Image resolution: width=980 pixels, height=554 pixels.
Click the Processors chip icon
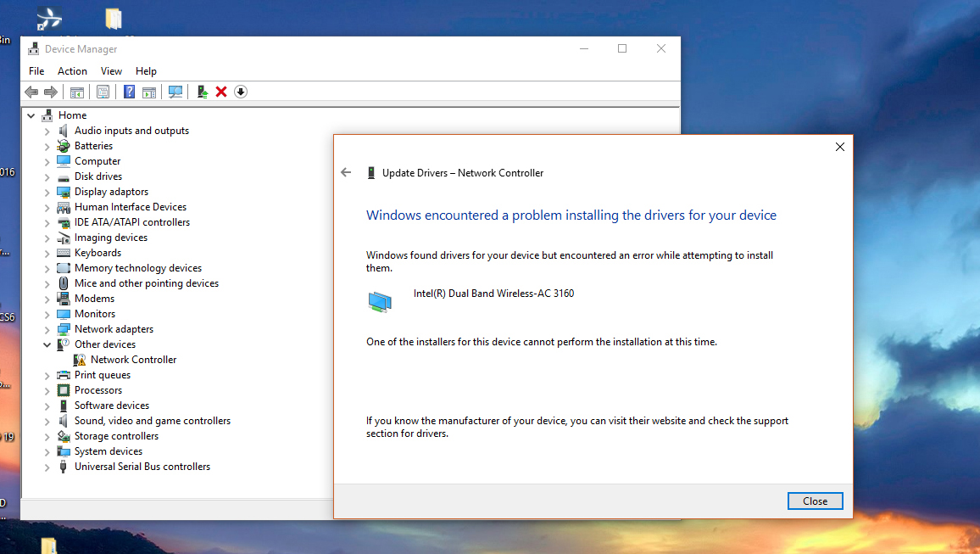[x=63, y=390]
